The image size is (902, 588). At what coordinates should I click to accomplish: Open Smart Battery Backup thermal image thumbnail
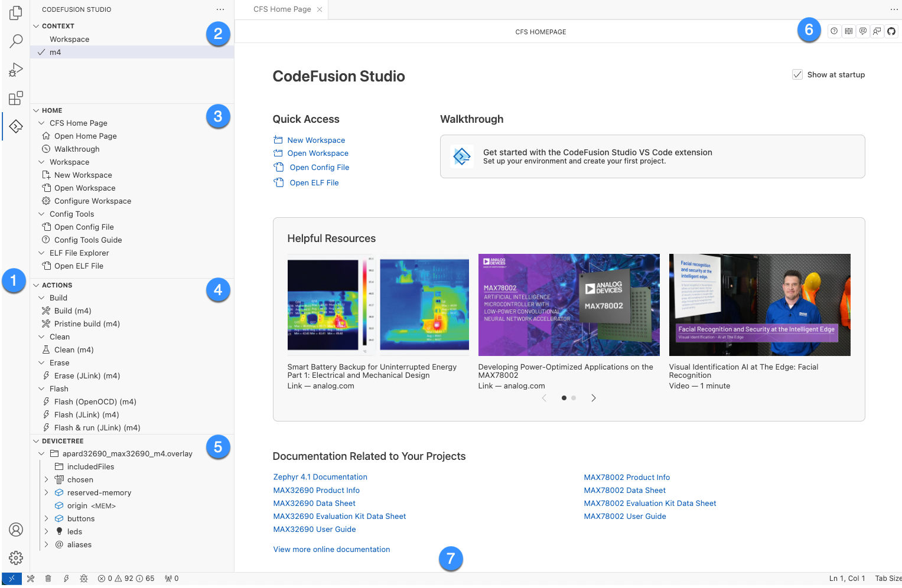tap(378, 305)
